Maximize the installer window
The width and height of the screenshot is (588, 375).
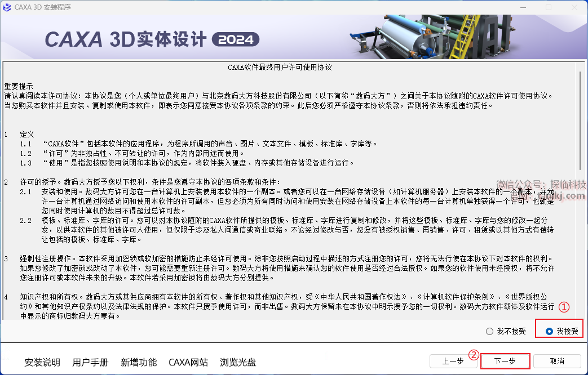(x=549, y=7)
